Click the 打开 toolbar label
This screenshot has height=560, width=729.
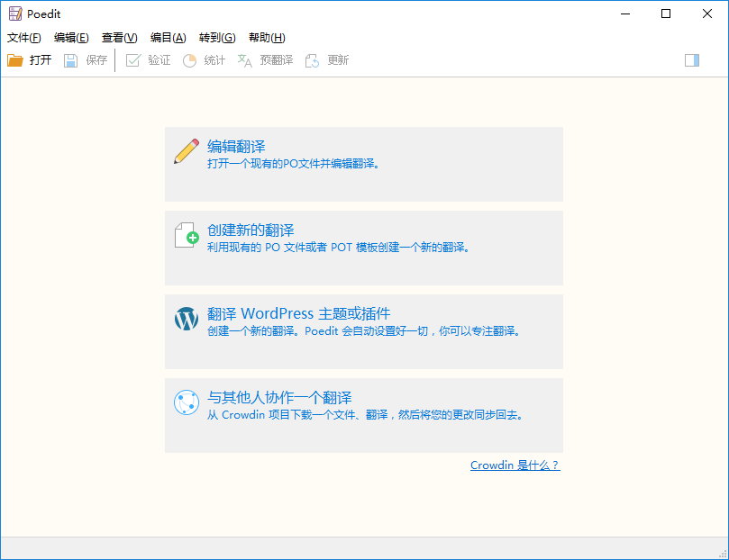[41, 60]
